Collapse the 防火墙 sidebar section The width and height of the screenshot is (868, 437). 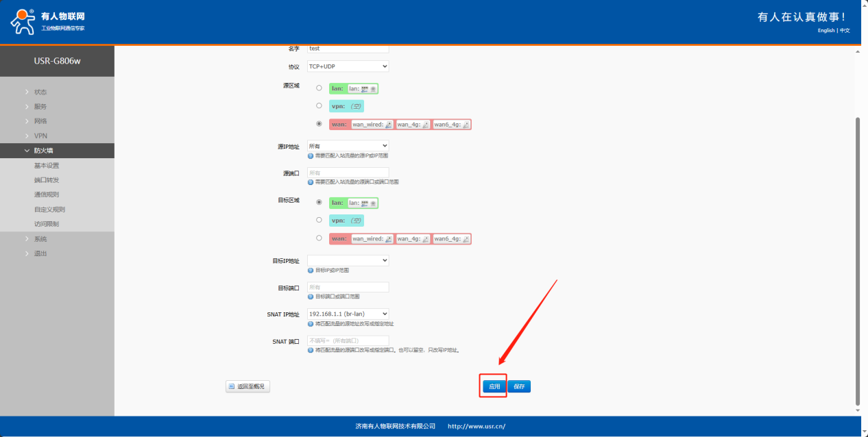tap(57, 151)
